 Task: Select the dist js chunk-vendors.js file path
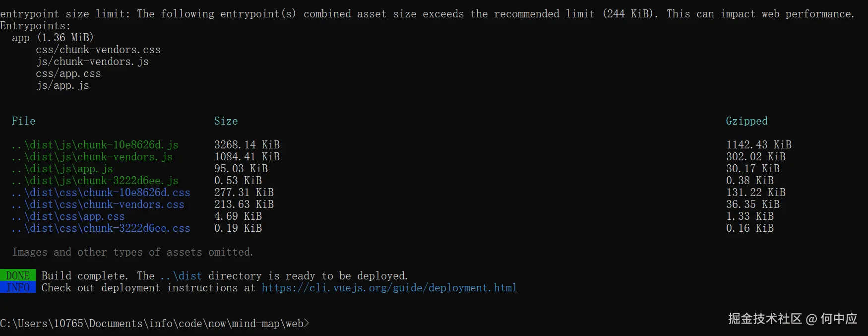point(92,157)
